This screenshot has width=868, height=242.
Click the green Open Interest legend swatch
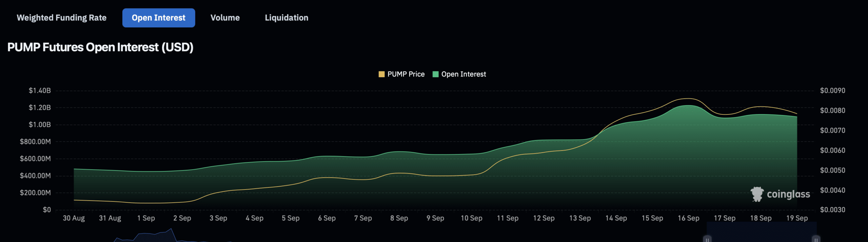click(x=436, y=74)
